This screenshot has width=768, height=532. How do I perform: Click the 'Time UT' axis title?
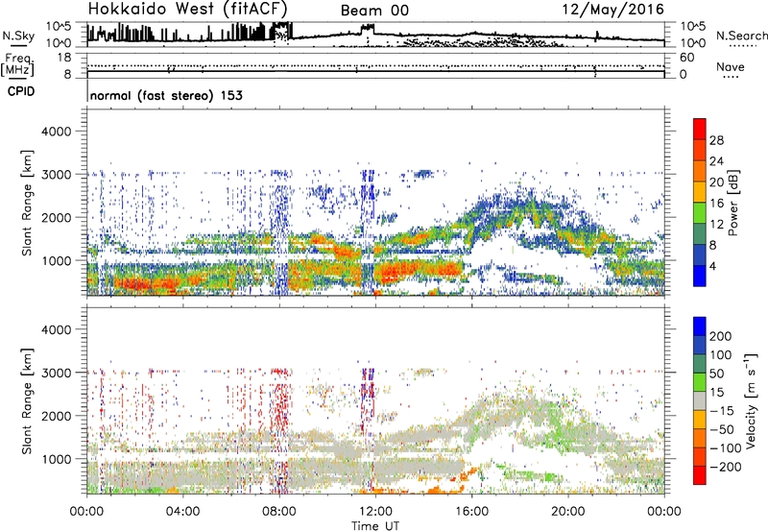coord(375,526)
